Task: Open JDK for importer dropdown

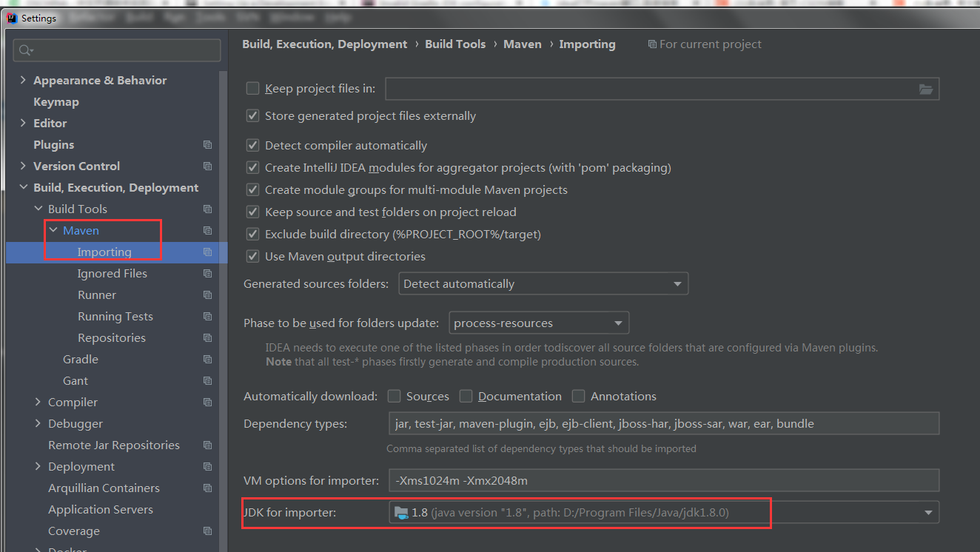Action: [664, 512]
